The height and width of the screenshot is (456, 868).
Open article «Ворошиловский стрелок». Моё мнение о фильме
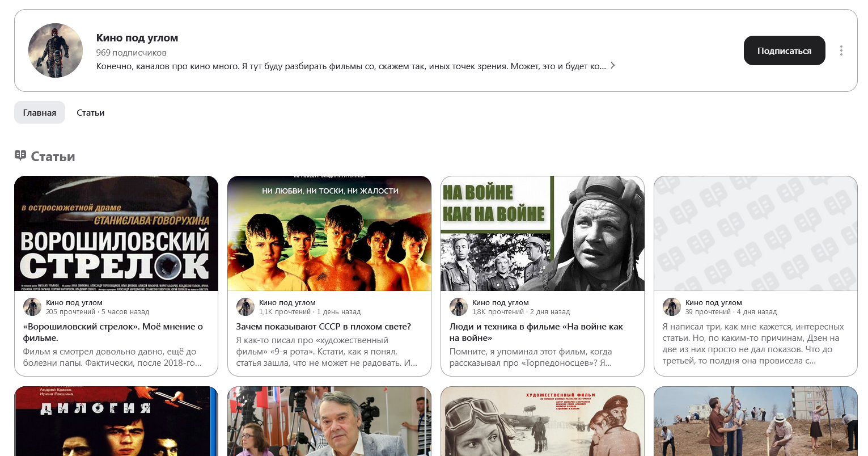113,332
